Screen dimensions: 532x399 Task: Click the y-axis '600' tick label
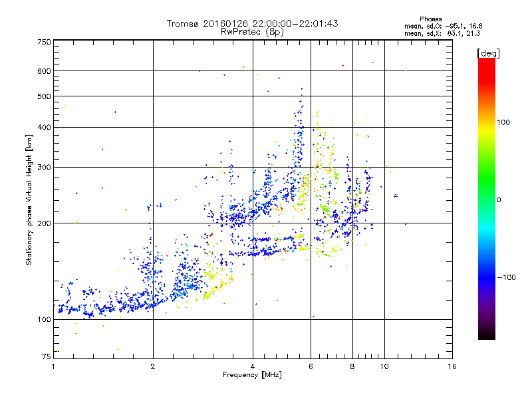[x=44, y=71]
